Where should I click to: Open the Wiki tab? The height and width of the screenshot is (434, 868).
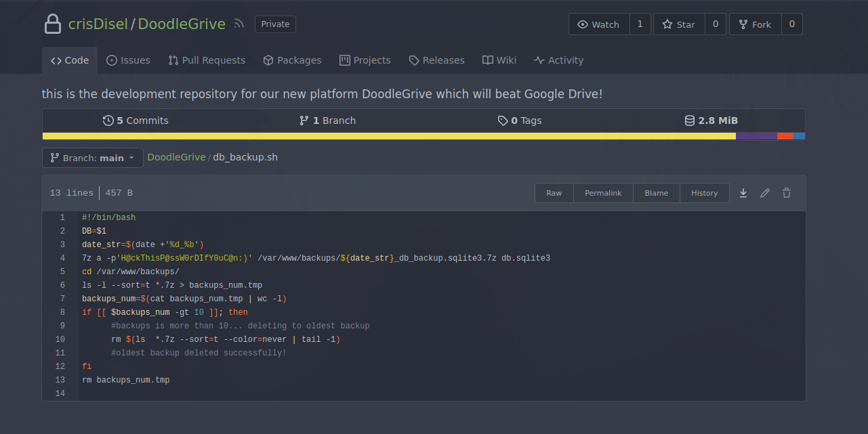click(499, 60)
